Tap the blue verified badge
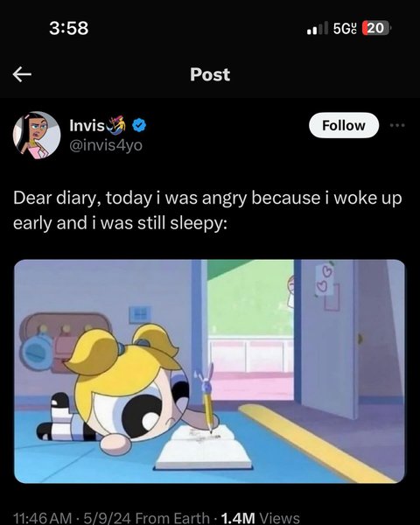This screenshot has height=525, width=420. [139, 125]
